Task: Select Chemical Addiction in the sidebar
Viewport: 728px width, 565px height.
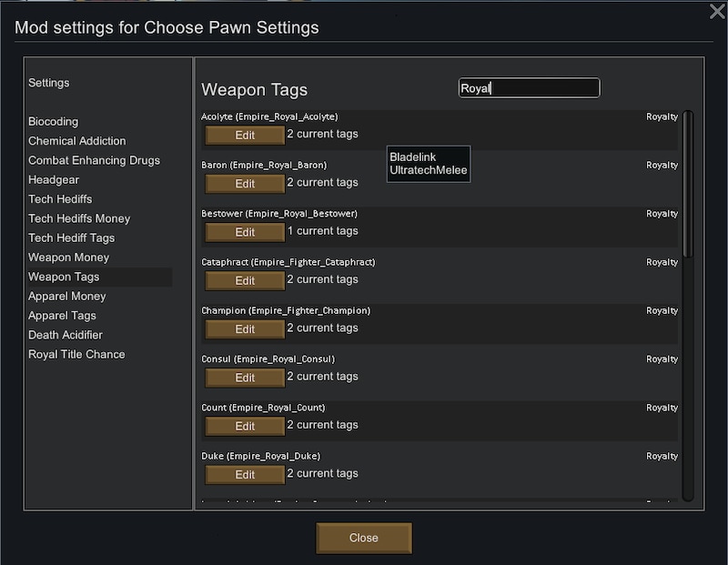Action: point(77,141)
